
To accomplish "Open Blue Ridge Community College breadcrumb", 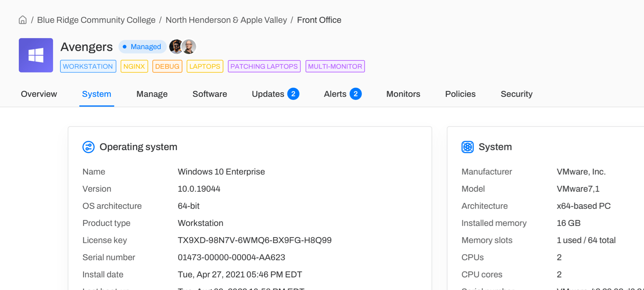I will (x=96, y=20).
